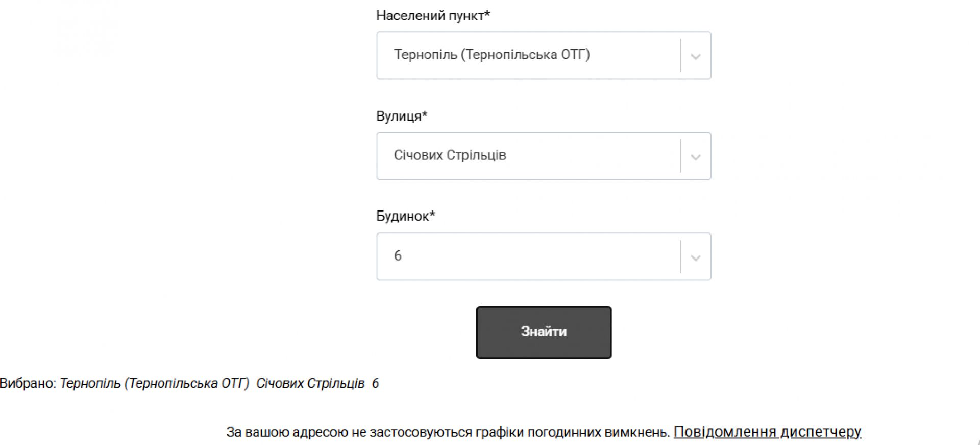This screenshot has width=980, height=445.
Task: Click italic number 6 in Вибрано line
Action: pyautogui.click(x=375, y=383)
